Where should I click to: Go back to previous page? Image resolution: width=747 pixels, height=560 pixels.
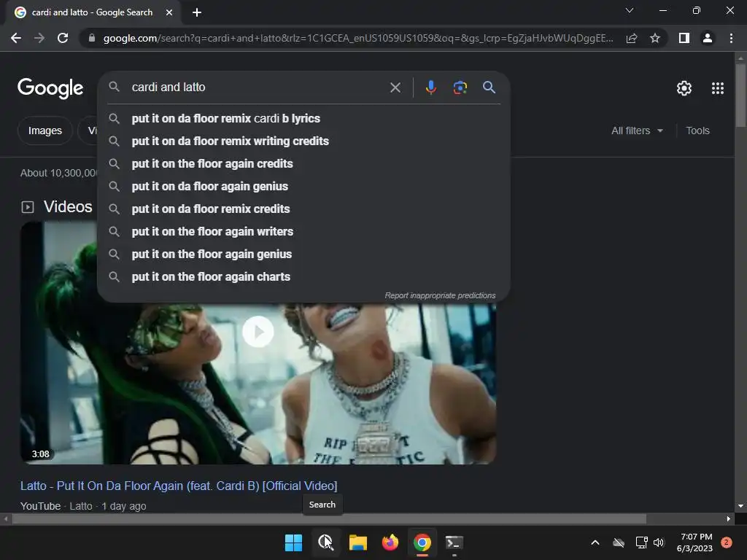16,38
